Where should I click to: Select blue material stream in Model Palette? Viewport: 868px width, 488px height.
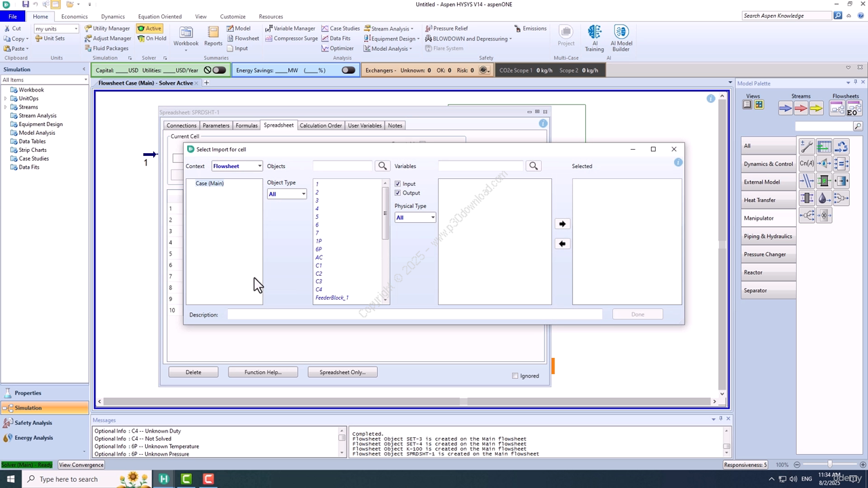pyautogui.click(x=785, y=108)
